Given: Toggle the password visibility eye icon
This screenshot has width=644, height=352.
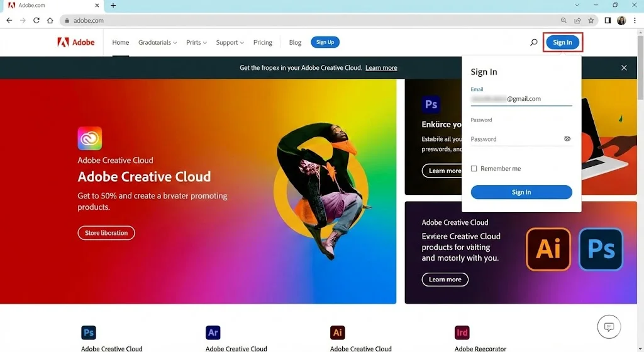Looking at the screenshot, I should [567, 139].
